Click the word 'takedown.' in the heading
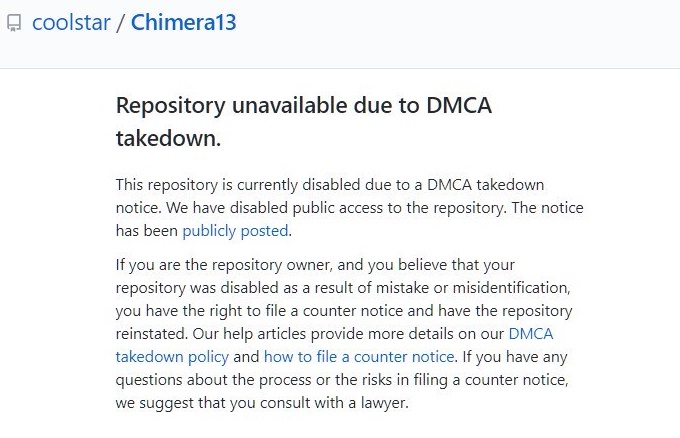Screen dimensions: 680x438 pyautogui.click(x=168, y=139)
